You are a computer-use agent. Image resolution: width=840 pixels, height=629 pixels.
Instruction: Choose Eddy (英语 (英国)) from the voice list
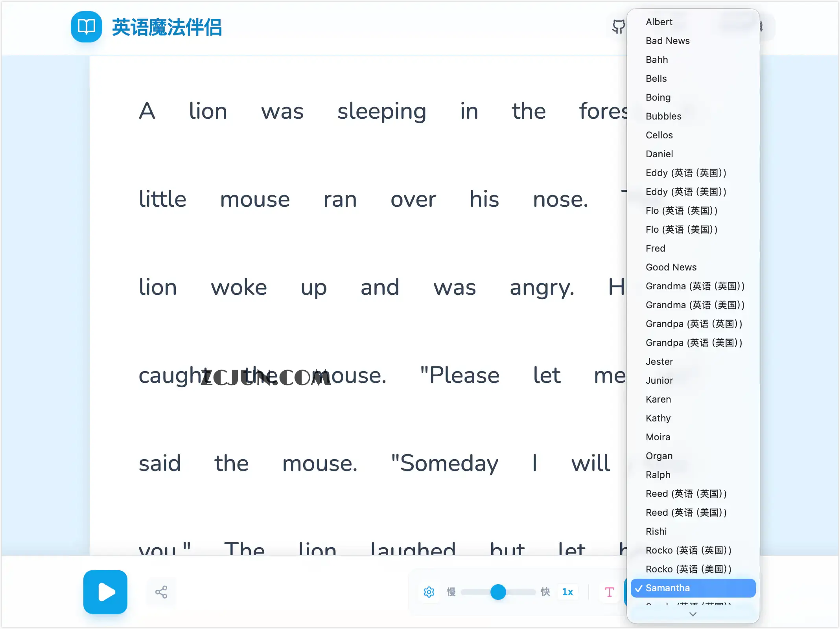tap(686, 173)
